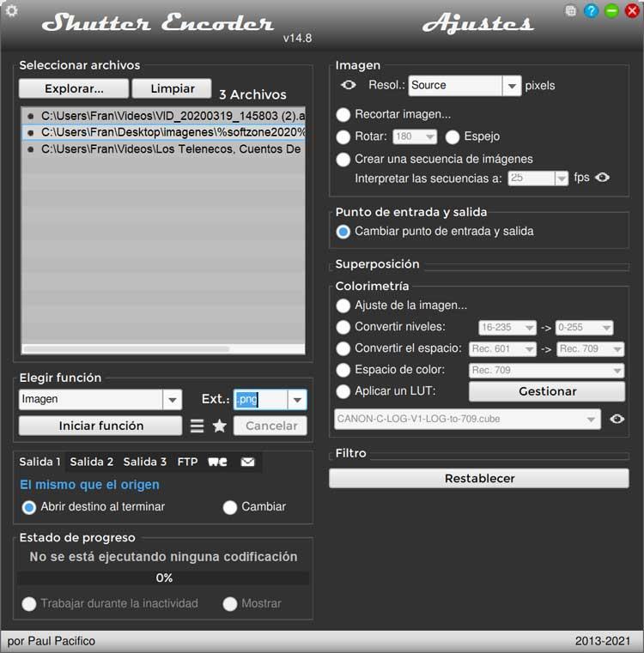Open the 0-255 levels dropdown
644x653 pixels.
coord(584,327)
